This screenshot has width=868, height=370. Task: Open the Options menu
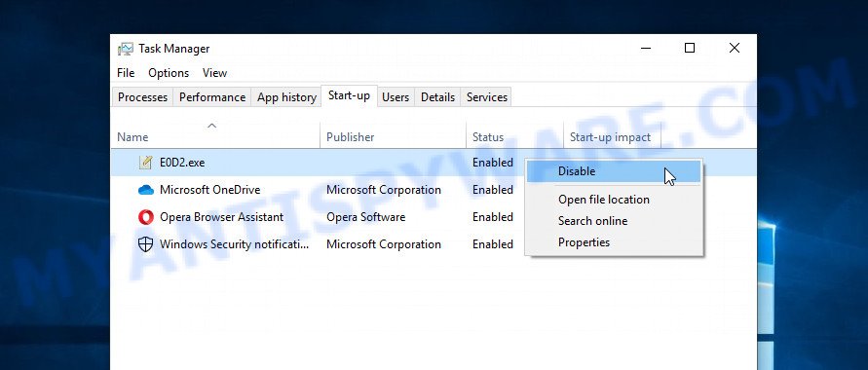[169, 73]
